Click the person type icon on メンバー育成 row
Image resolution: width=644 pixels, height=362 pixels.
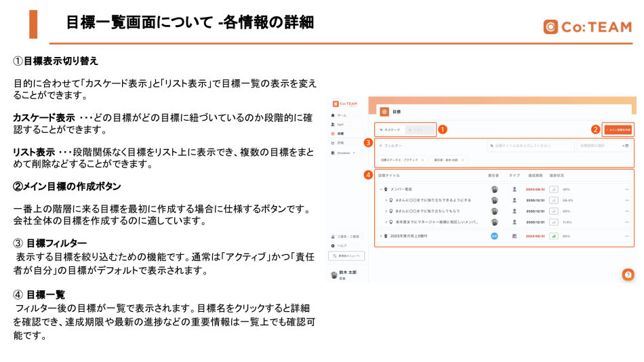(515, 189)
